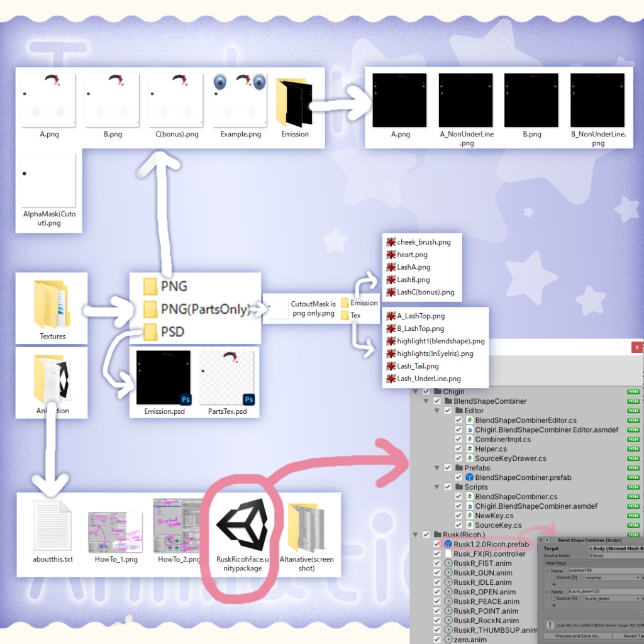Image resolution: width=644 pixels, height=644 pixels.
Task: Open aboutthis.txt document icon
Action: 53,525
